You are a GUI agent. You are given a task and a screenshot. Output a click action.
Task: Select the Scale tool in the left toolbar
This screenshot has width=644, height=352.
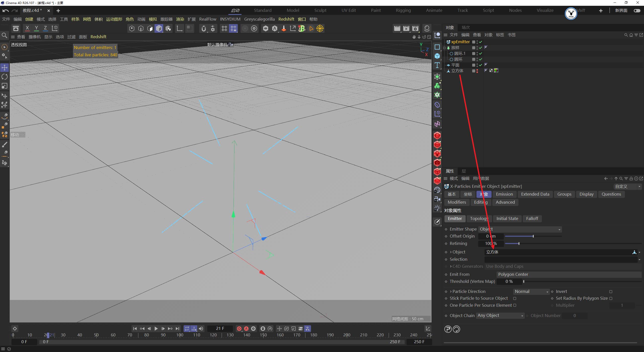(x=4, y=86)
